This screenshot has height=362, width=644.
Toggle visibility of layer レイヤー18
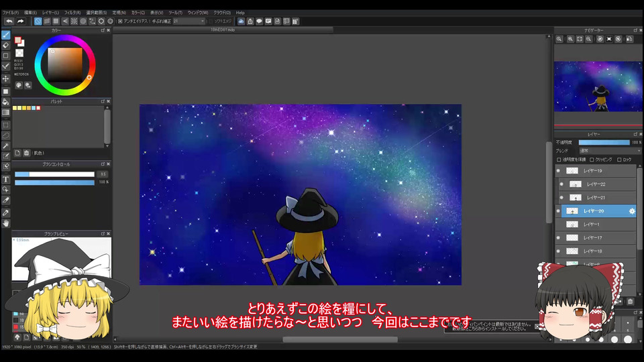(x=558, y=251)
